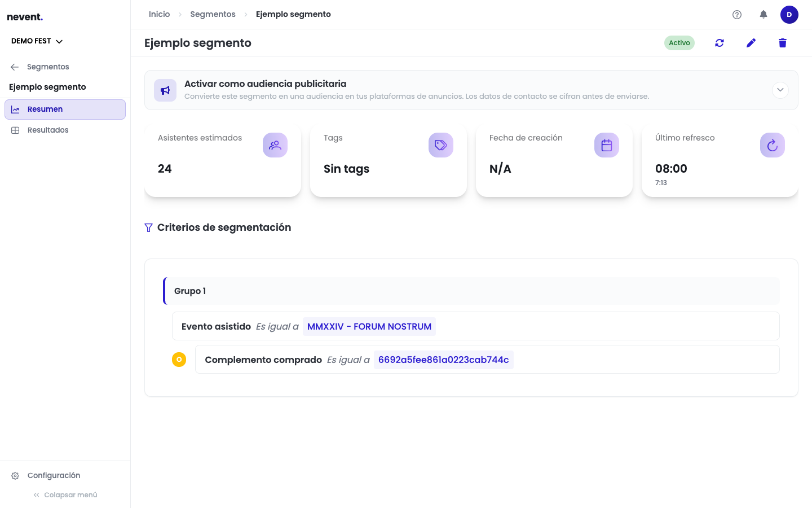Viewport: 812px width, 508px height.
Task: Go to Segmentos breadcrumb
Action: coord(213,14)
